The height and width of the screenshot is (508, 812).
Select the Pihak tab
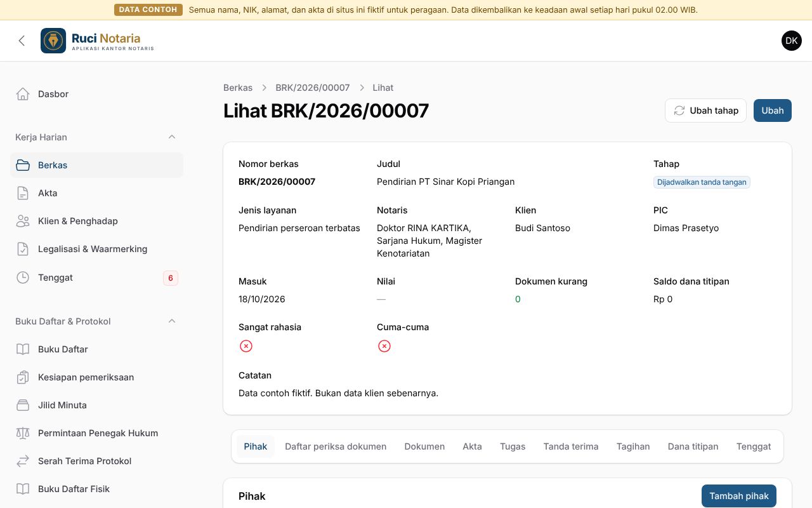[x=256, y=446]
